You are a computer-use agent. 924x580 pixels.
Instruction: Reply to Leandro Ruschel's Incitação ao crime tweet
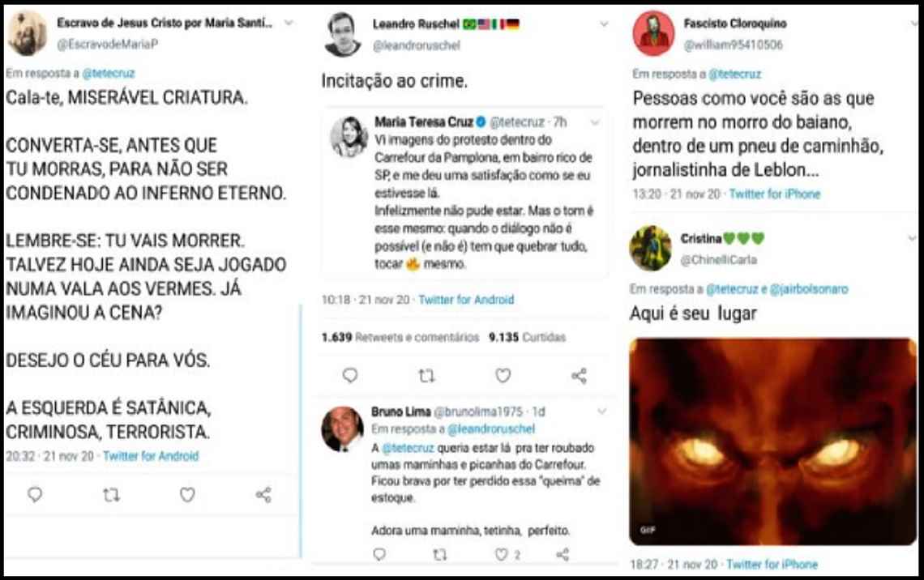coord(350,375)
